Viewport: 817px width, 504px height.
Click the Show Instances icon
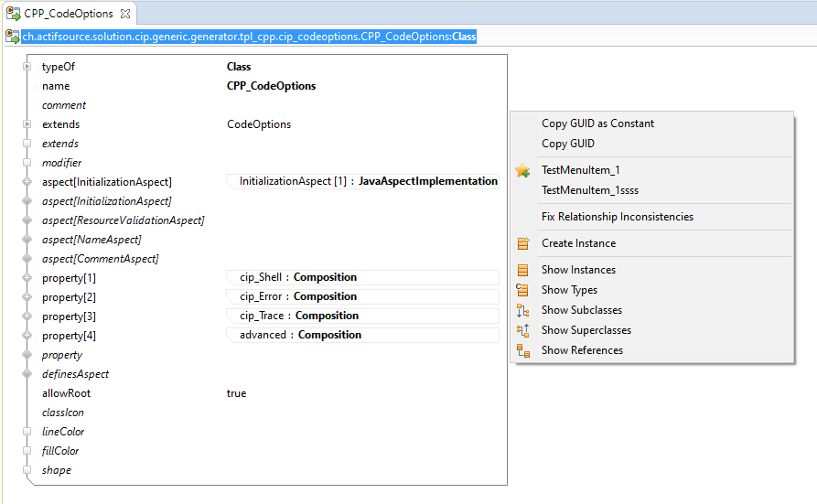click(x=522, y=270)
